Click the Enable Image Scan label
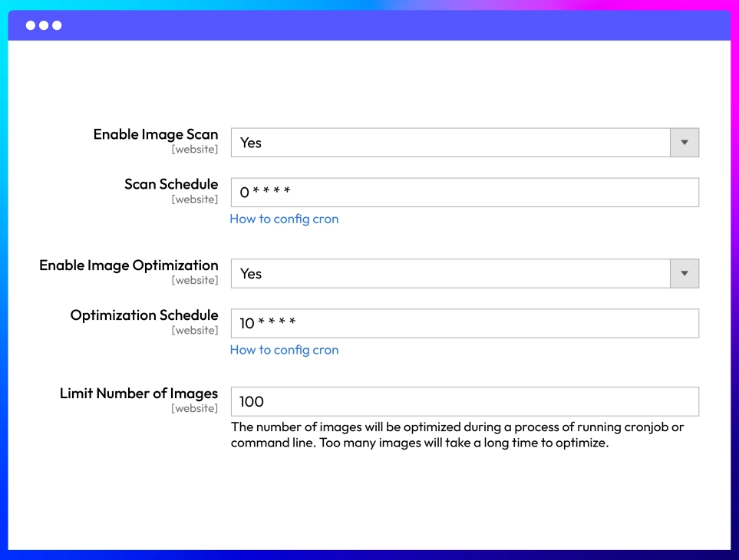 [x=156, y=134]
